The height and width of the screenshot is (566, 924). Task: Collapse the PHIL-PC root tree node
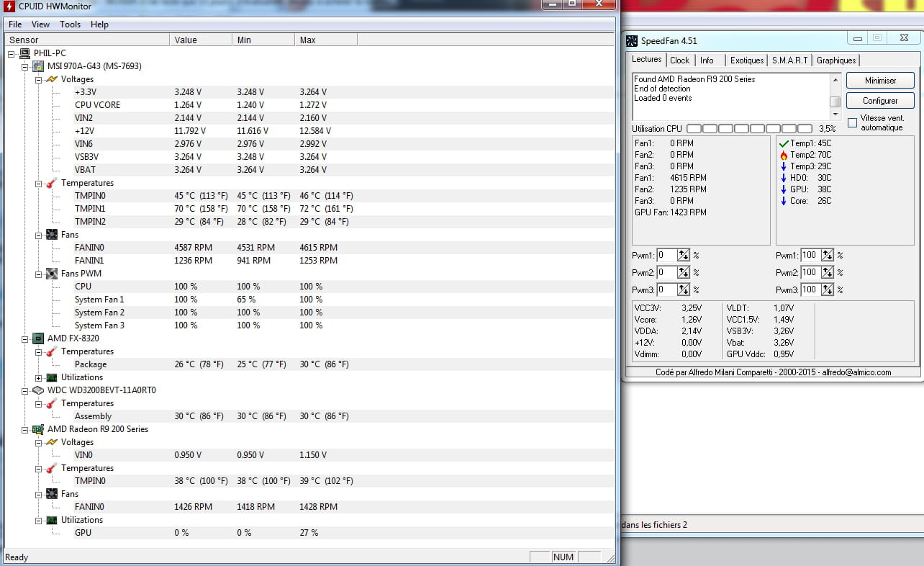(x=12, y=53)
